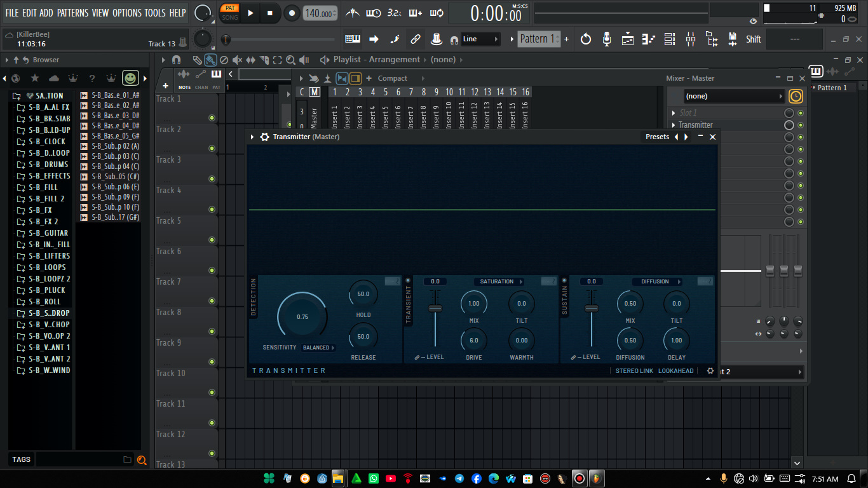Open the snap 'Line' dropdown
This screenshot has height=488, width=868.
[x=480, y=39]
